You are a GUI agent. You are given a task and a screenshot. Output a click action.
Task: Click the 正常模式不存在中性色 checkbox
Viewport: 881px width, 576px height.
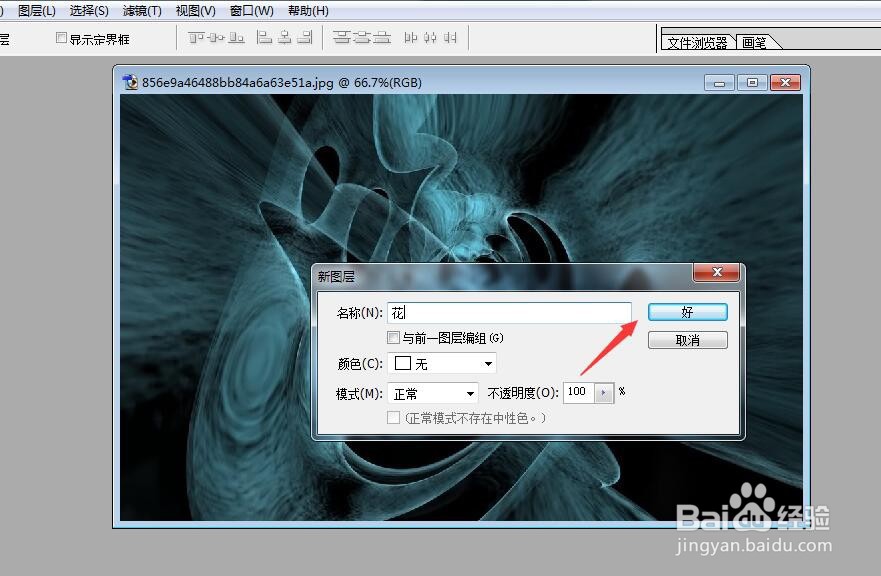click(393, 418)
